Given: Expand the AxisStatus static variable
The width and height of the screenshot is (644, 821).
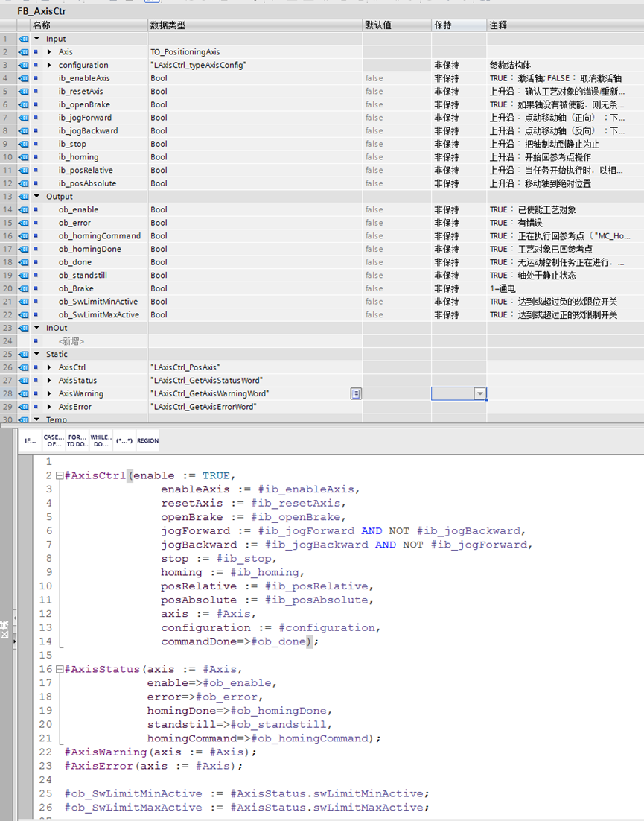Looking at the screenshot, I should tap(49, 380).
